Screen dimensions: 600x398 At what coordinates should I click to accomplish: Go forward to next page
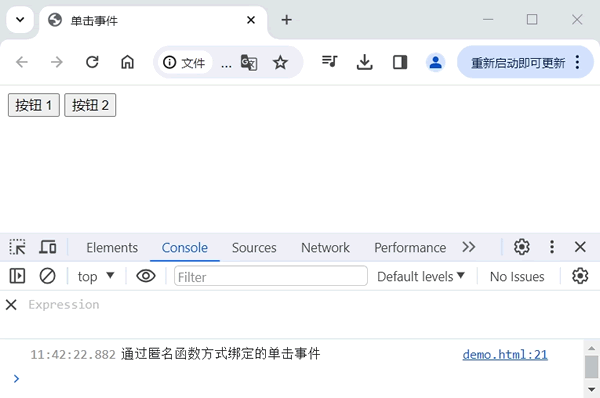pos(57,62)
